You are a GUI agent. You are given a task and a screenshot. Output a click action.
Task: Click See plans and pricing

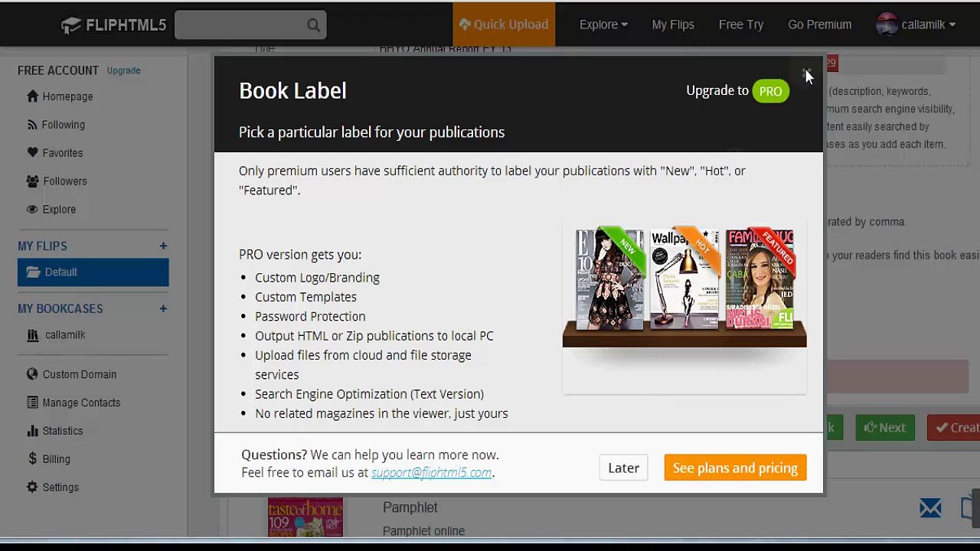(x=735, y=468)
